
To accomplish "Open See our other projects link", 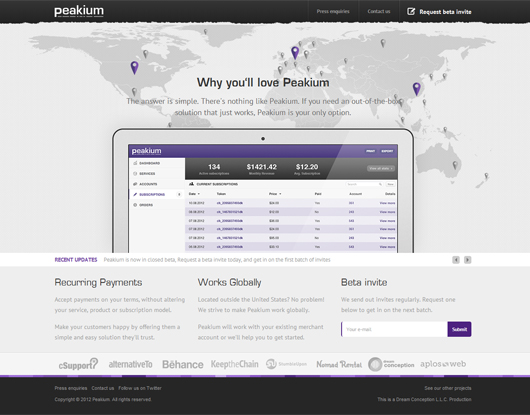I will [x=448, y=388].
